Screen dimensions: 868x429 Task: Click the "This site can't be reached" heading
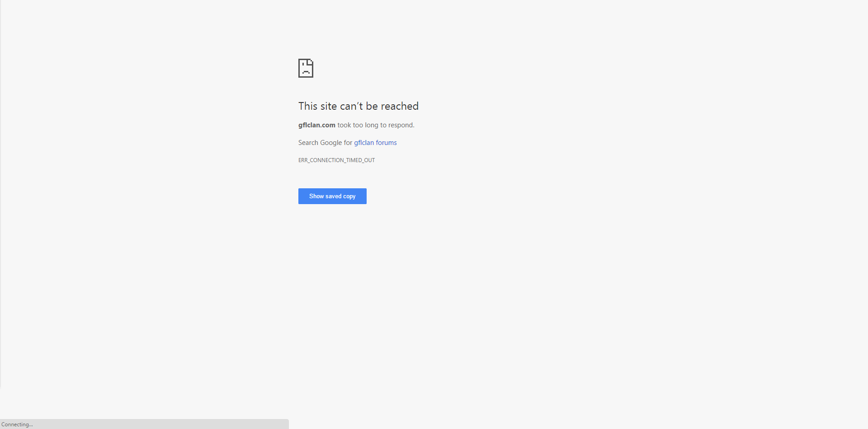tap(358, 106)
